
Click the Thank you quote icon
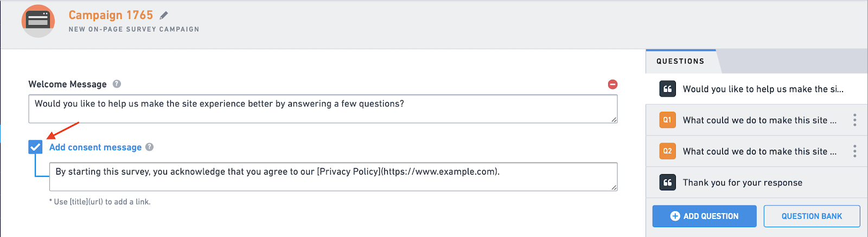tap(667, 182)
